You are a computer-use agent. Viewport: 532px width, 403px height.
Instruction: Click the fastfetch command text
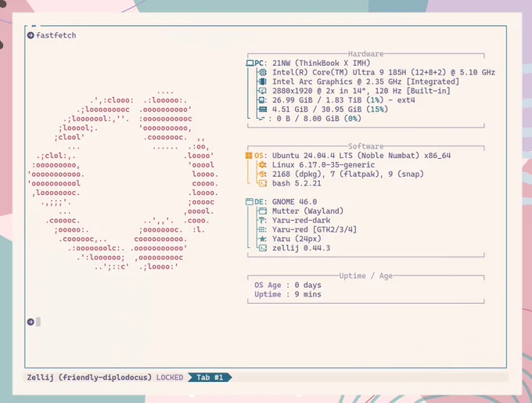coord(56,35)
